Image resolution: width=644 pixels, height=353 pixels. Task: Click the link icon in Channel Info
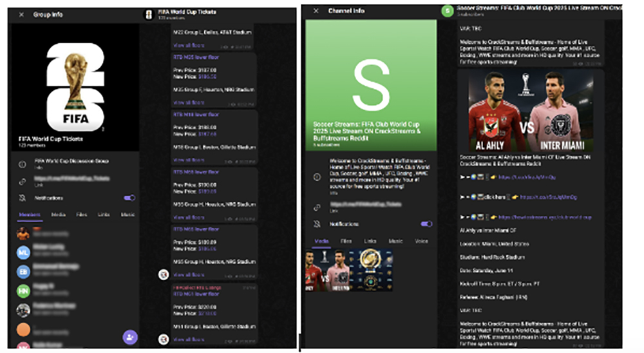(x=316, y=207)
